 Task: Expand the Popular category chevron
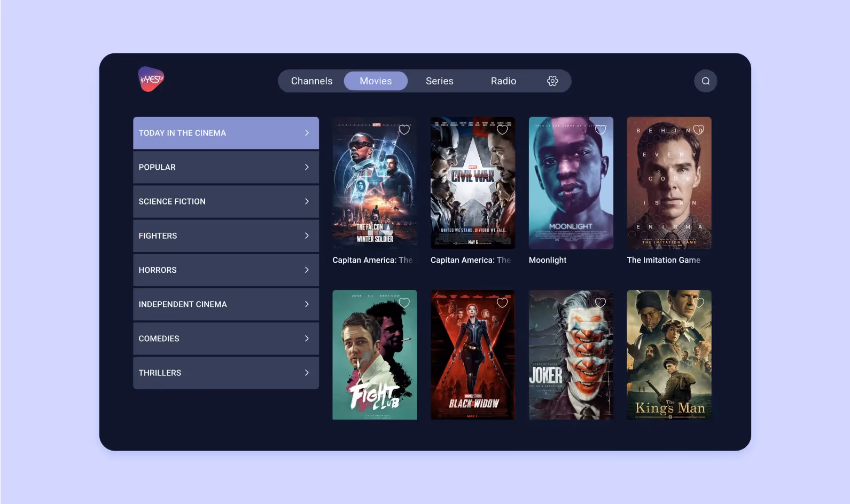307,167
